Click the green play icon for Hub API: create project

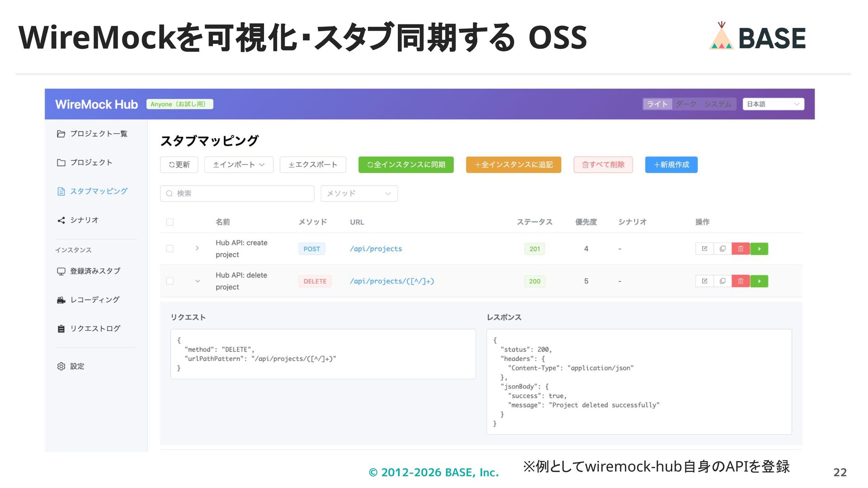pyautogui.click(x=759, y=249)
